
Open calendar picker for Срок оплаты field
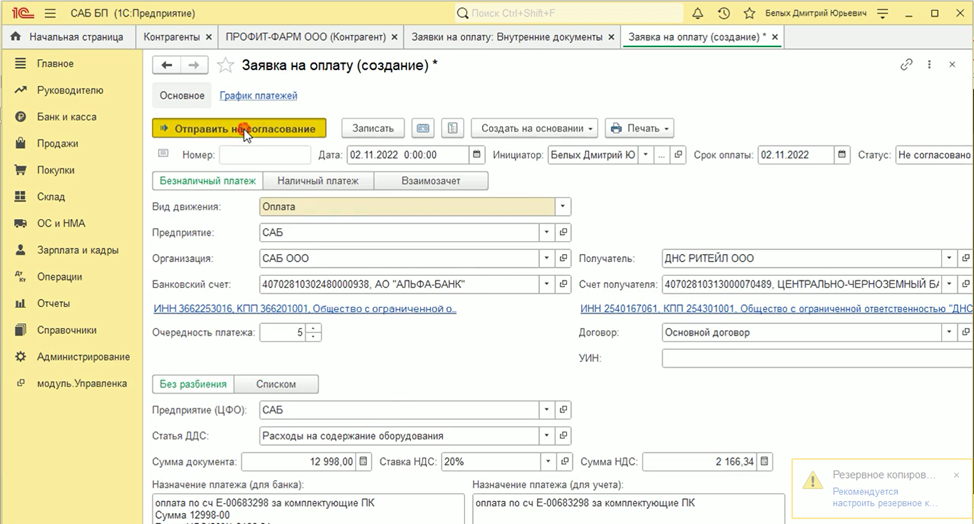[x=842, y=155]
